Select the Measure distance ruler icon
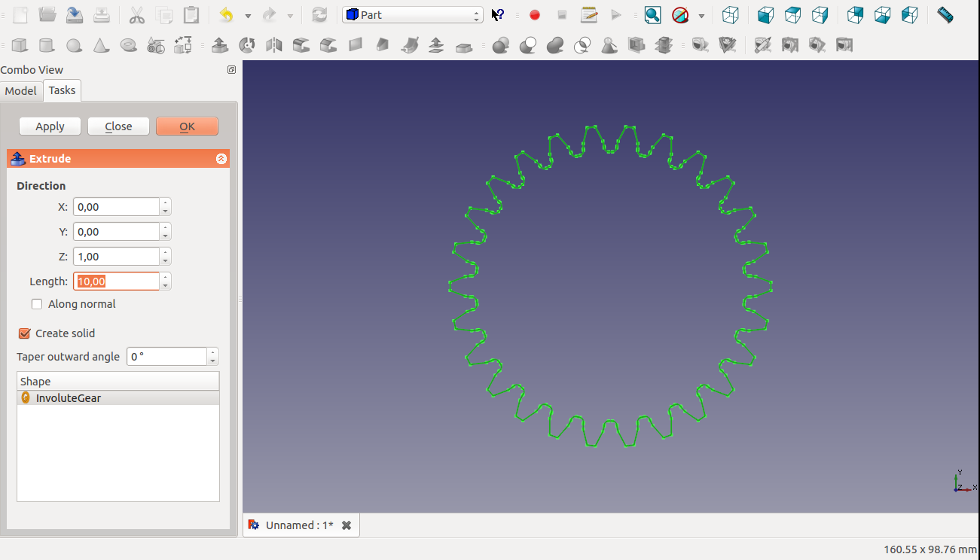The image size is (980, 560). [945, 15]
